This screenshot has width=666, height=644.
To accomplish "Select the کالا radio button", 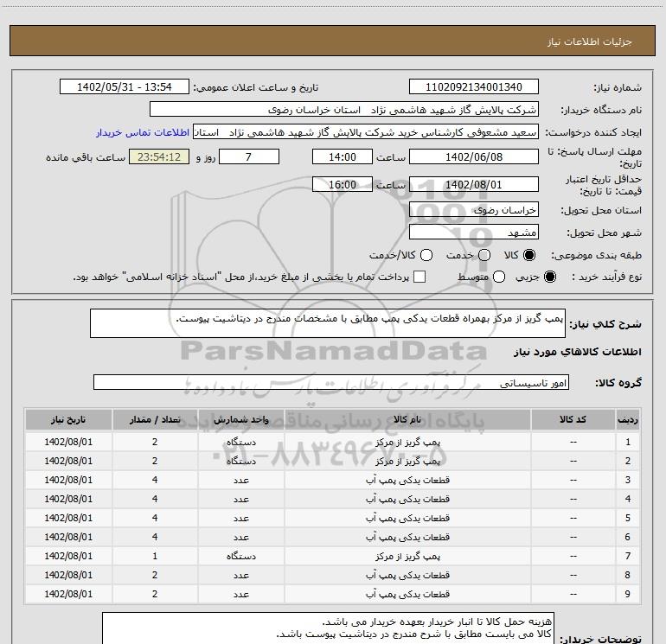I will (530, 256).
